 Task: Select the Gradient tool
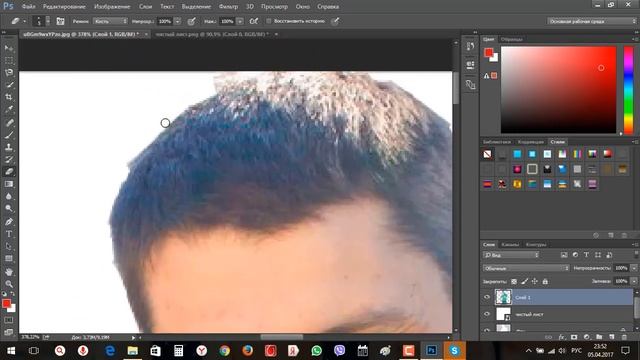click(9, 184)
